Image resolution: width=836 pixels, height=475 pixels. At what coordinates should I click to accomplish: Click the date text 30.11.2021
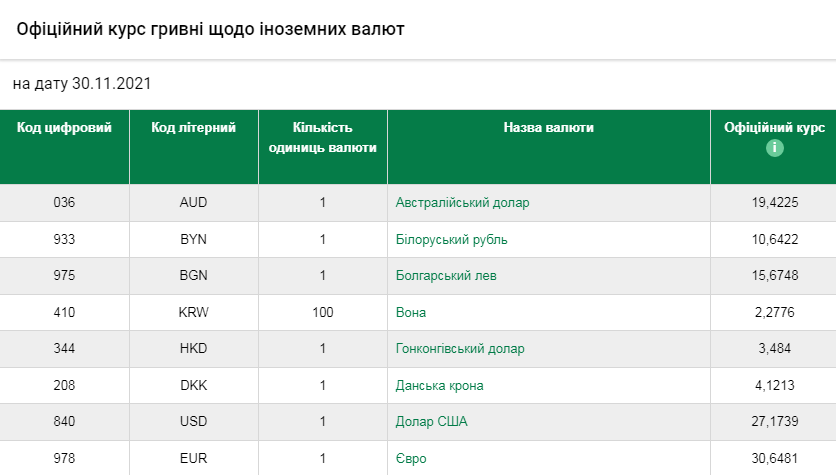point(111,84)
